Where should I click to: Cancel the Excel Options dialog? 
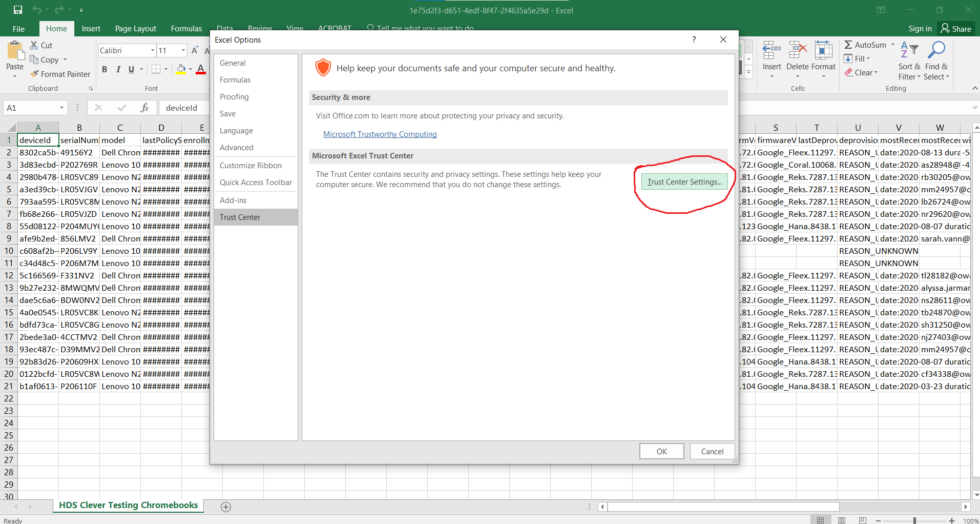[712, 452]
